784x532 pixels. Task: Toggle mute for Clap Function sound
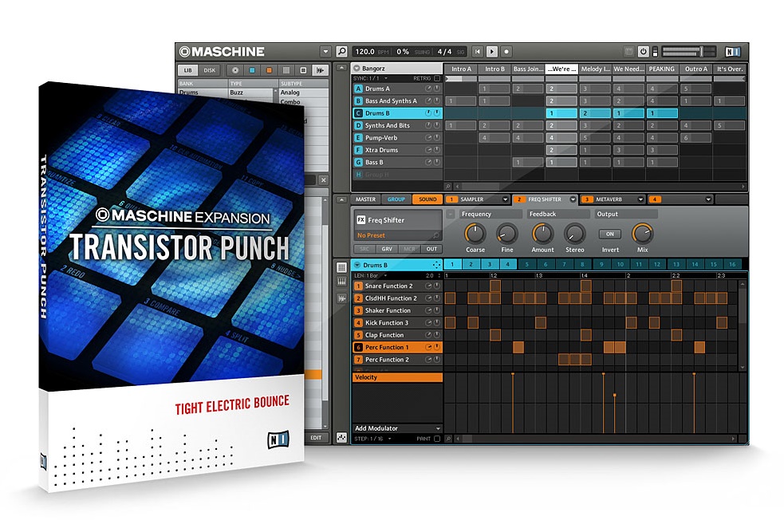click(428, 335)
